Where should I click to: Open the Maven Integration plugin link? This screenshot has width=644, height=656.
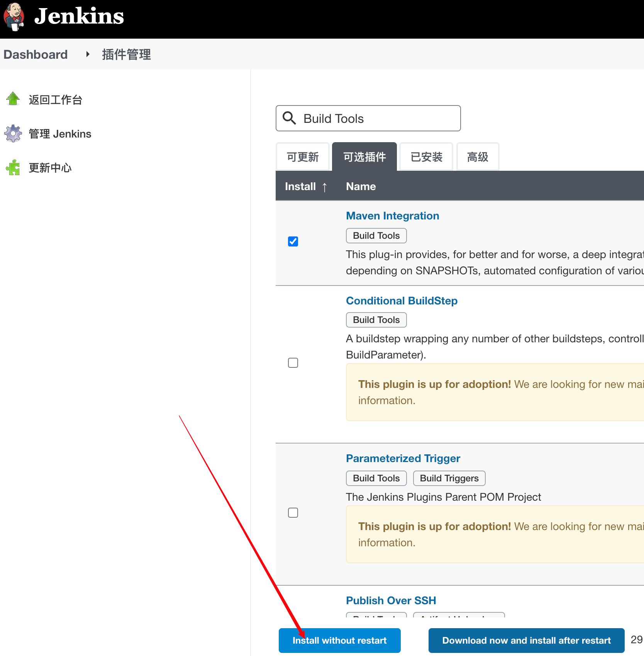point(393,216)
